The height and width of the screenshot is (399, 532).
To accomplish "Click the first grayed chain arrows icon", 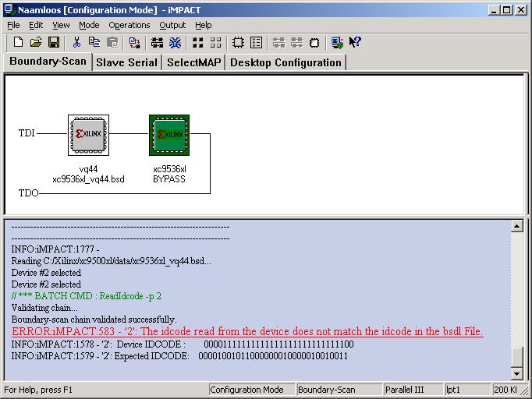I will coord(279,43).
